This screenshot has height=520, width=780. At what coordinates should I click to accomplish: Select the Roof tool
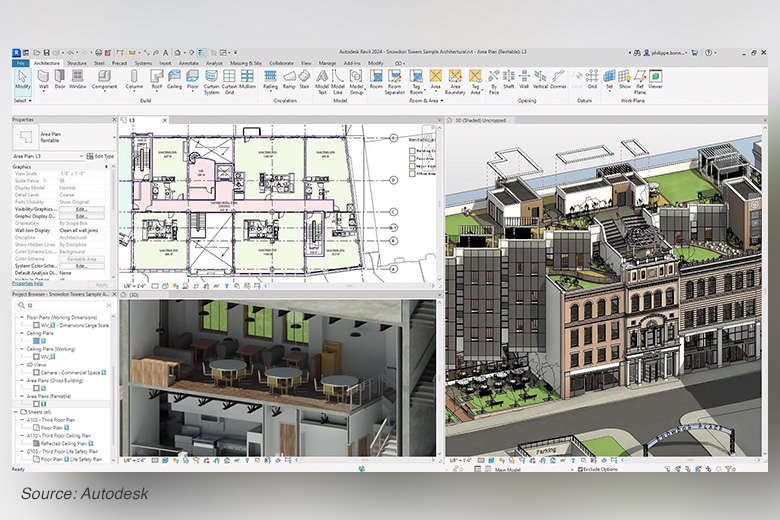point(157,80)
